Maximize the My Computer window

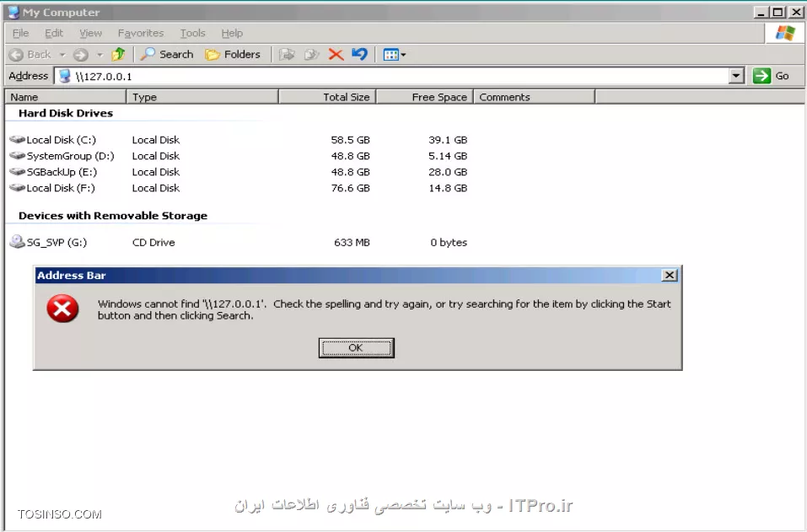pos(778,12)
